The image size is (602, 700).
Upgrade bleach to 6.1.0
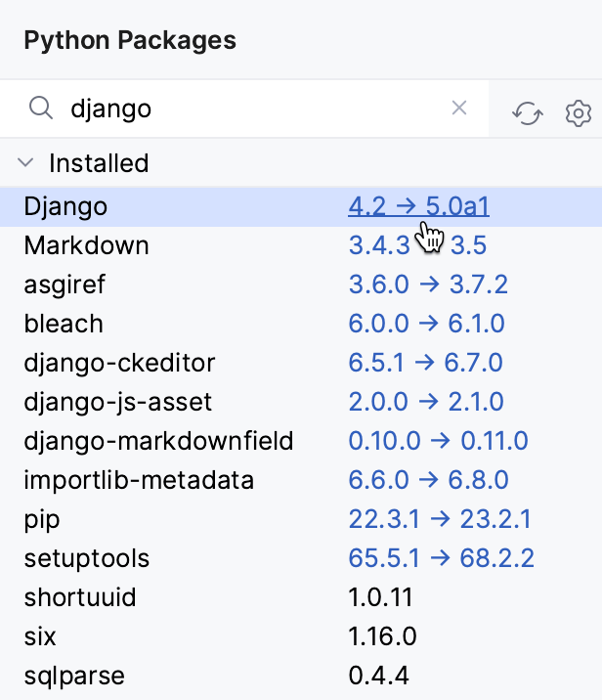427,324
